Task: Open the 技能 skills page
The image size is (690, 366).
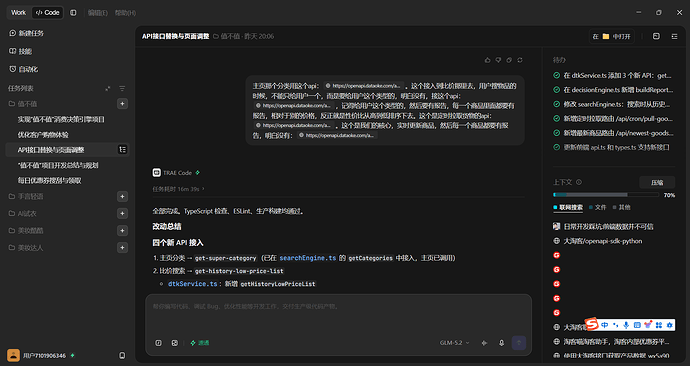Action: (x=21, y=51)
